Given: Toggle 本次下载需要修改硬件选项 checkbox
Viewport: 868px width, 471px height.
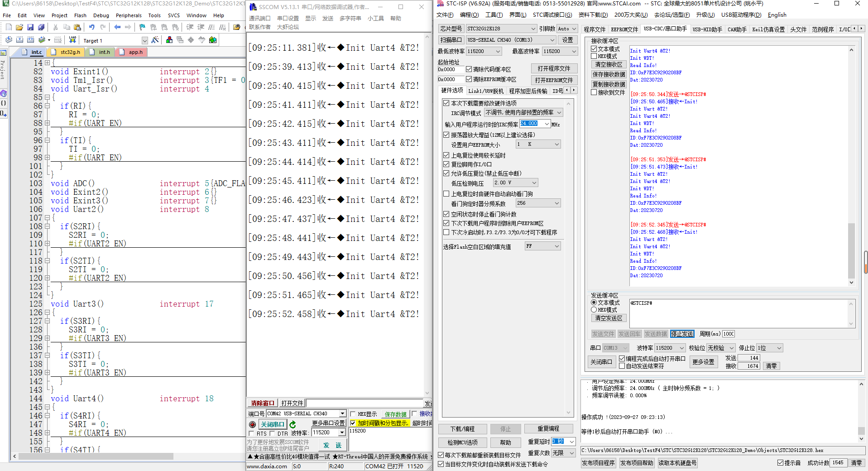Looking at the screenshot, I should pyautogui.click(x=446, y=103).
